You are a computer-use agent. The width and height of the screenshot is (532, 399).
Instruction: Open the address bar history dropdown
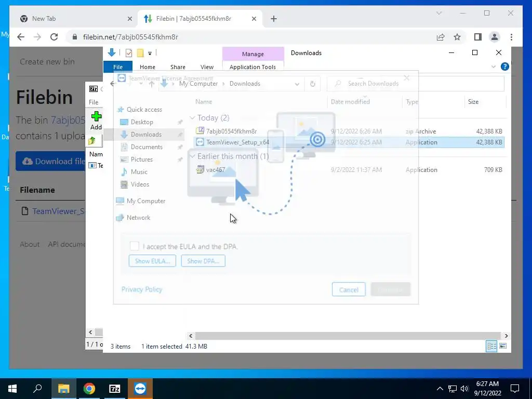[x=297, y=84]
